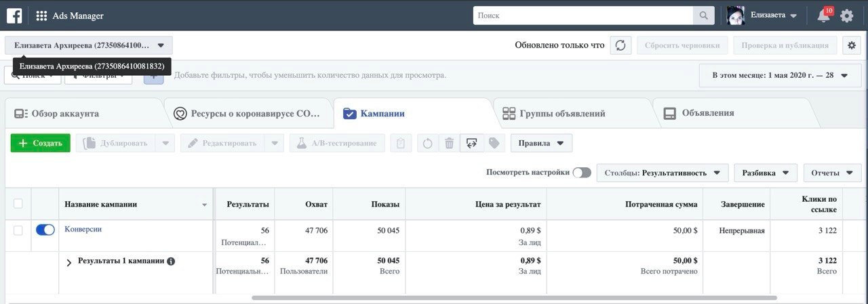Screen dimensions: 868x304
Task: Click the clipboard paste icon in toolbar
Action: [x=401, y=143]
